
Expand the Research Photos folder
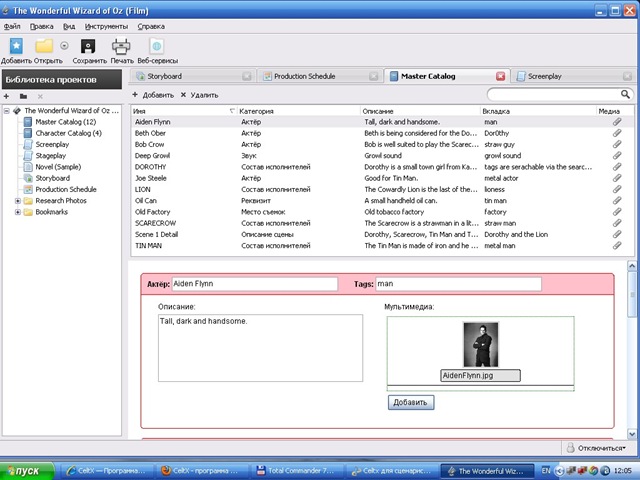[x=17, y=200]
